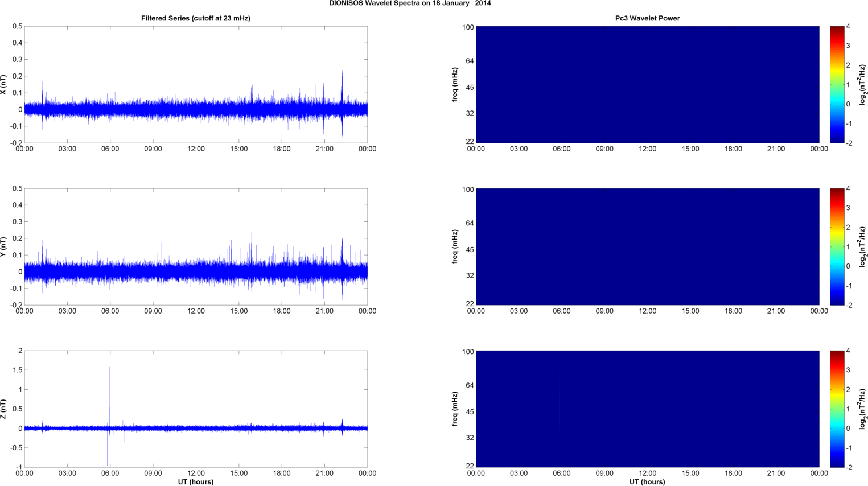Click the 21:00 tick under the bottom spectrogram
This screenshot has height=486, width=868.
click(x=776, y=473)
